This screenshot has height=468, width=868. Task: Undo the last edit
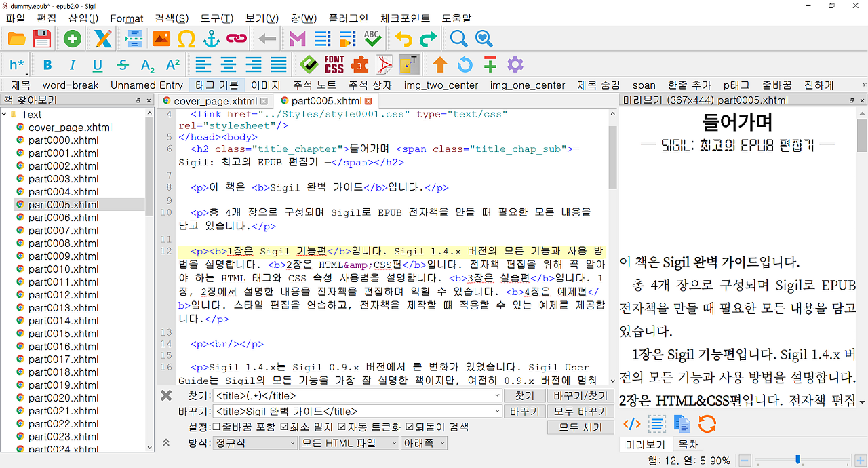pyautogui.click(x=403, y=39)
